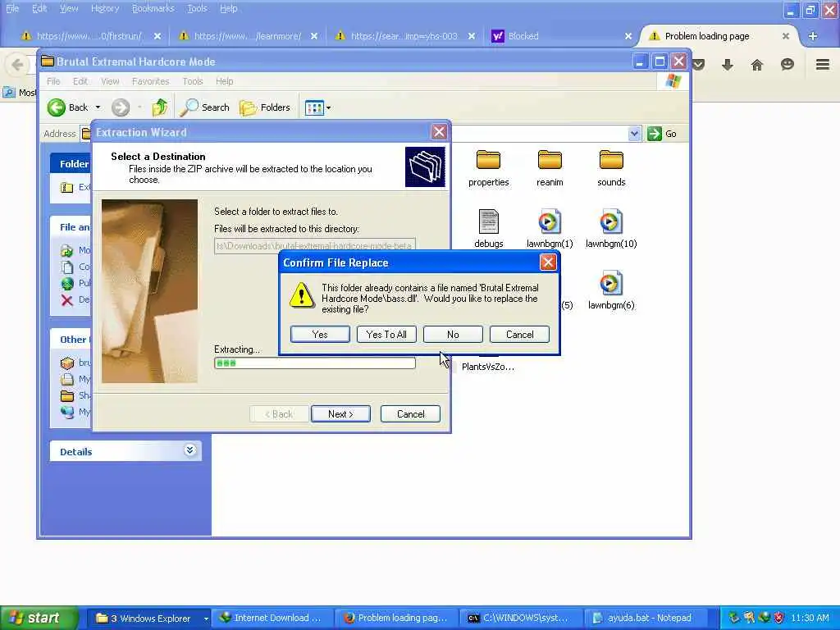Open Explorer Tools menu
This screenshot has height=630, width=840.
pyautogui.click(x=192, y=81)
